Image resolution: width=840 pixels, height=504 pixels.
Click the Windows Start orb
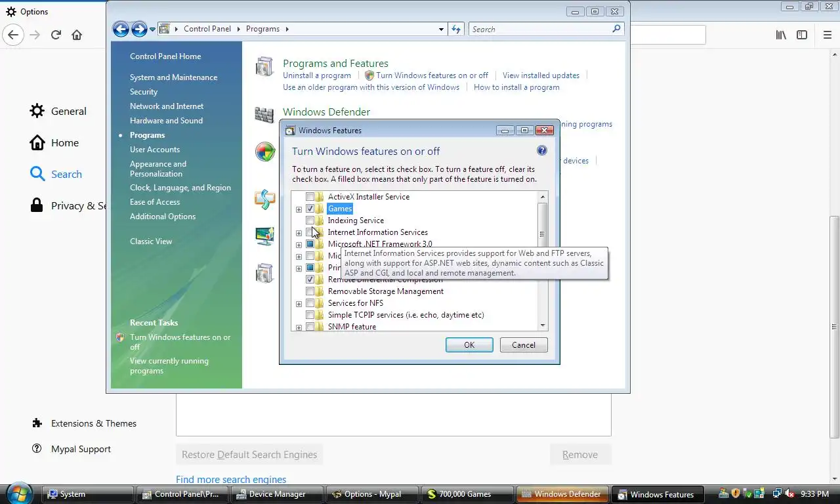[x=18, y=493]
